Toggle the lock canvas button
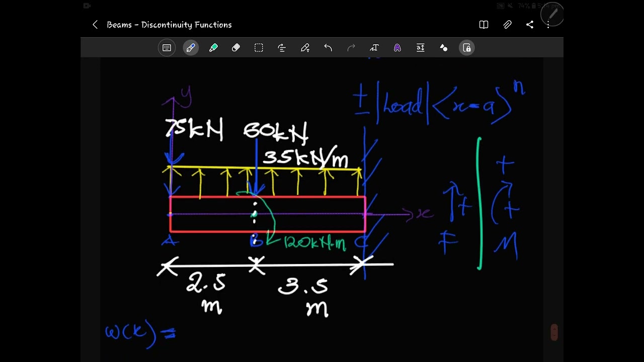The height and width of the screenshot is (362, 644). (467, 48)
